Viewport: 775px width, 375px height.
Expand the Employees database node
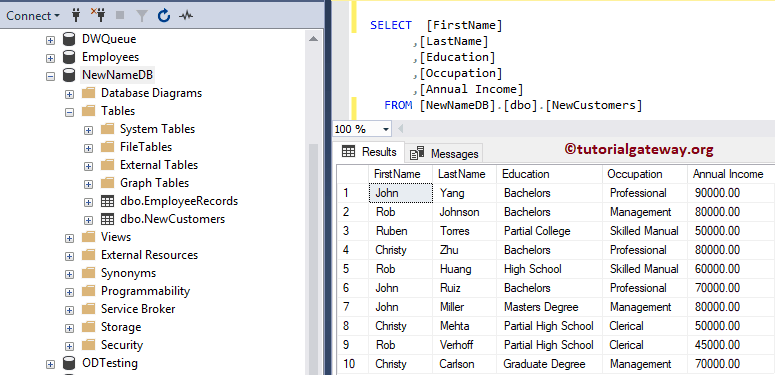(x=50, y=58)
